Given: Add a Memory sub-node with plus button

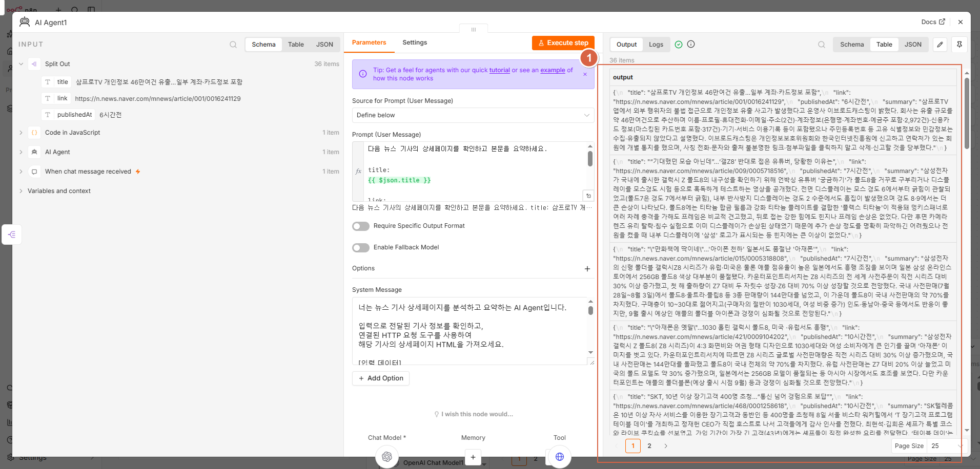Looking at the screenshot, I should click(473, 457).
